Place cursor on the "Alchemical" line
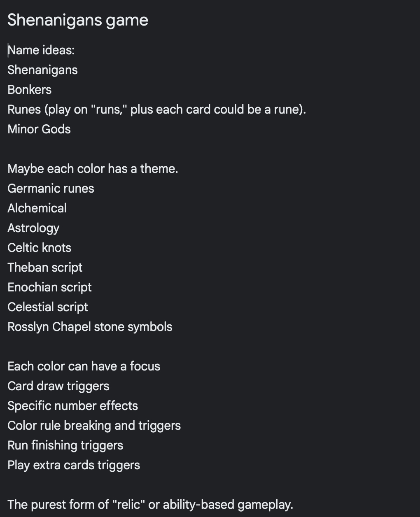 tap(37, 208)
